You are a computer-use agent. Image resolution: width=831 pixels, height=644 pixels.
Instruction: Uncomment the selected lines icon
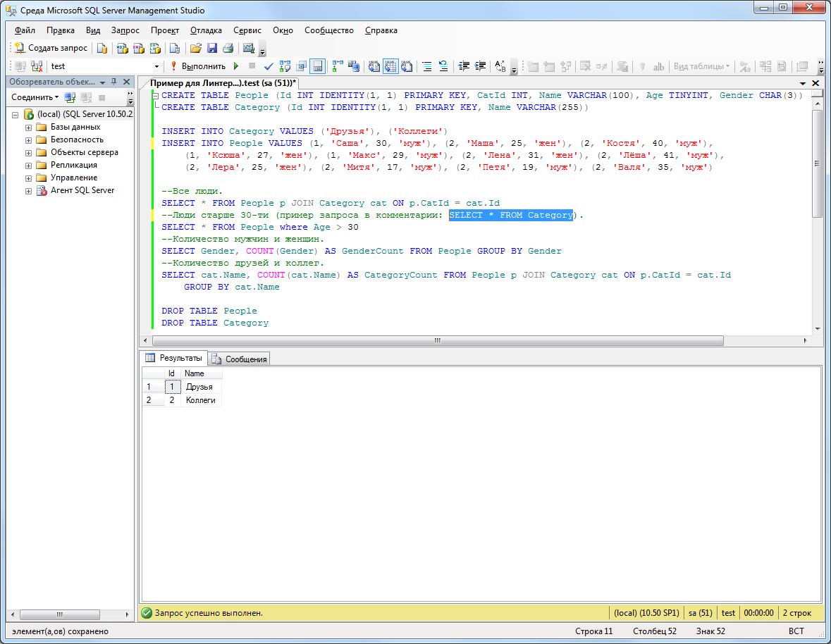[x=443, y=66]
